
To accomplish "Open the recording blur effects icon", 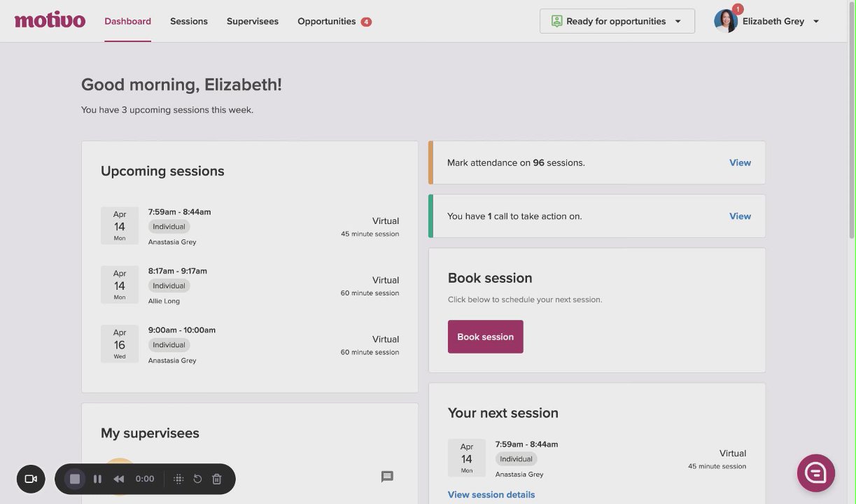I will (x=178, y=479).
